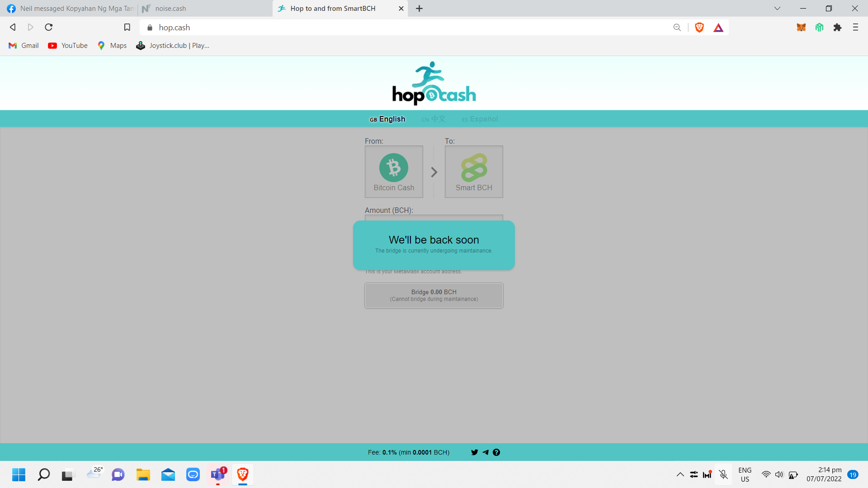Click the Fee: 0.1% footer text
Viewport: 868px width, 488px height.
point(409,452)
